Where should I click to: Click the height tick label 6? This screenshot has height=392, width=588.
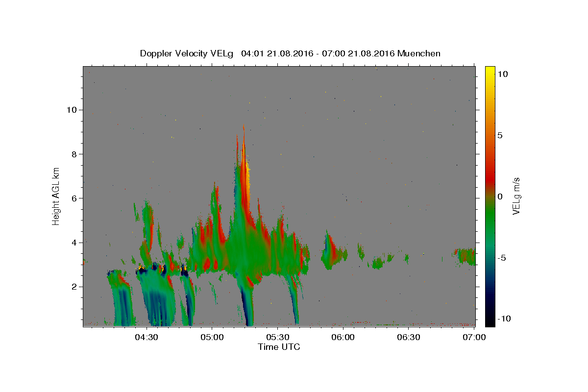coord(75,198)
